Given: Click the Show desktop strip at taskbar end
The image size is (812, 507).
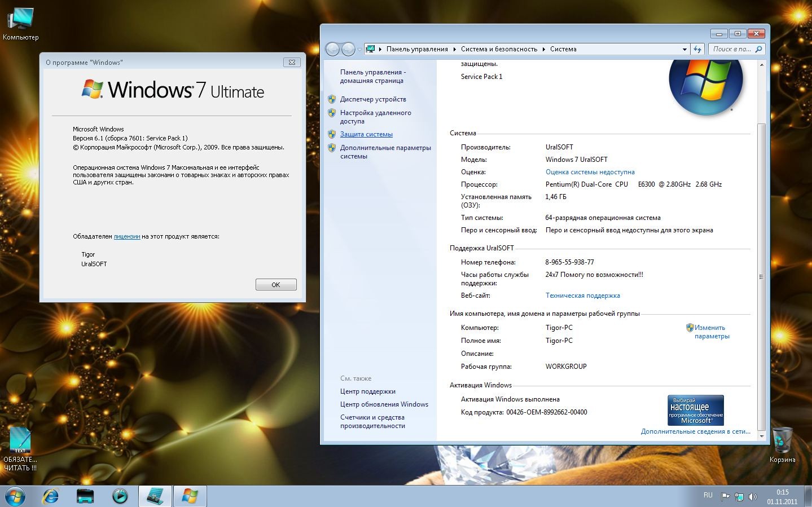Looking at the screenshot, I should [x=808, y=496].
